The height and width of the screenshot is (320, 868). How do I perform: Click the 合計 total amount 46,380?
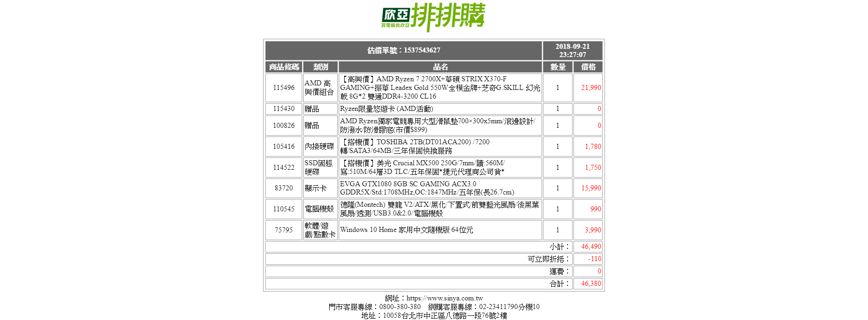coord(590,283)
